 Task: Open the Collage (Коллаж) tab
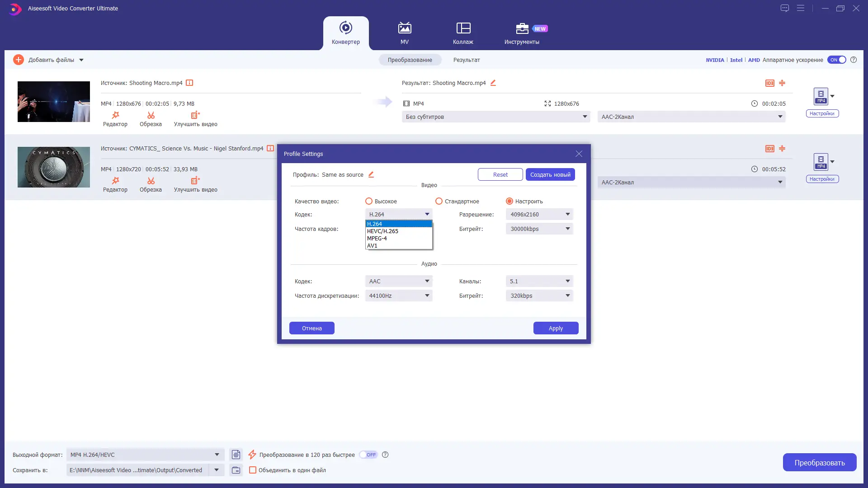tap(463, 33)
